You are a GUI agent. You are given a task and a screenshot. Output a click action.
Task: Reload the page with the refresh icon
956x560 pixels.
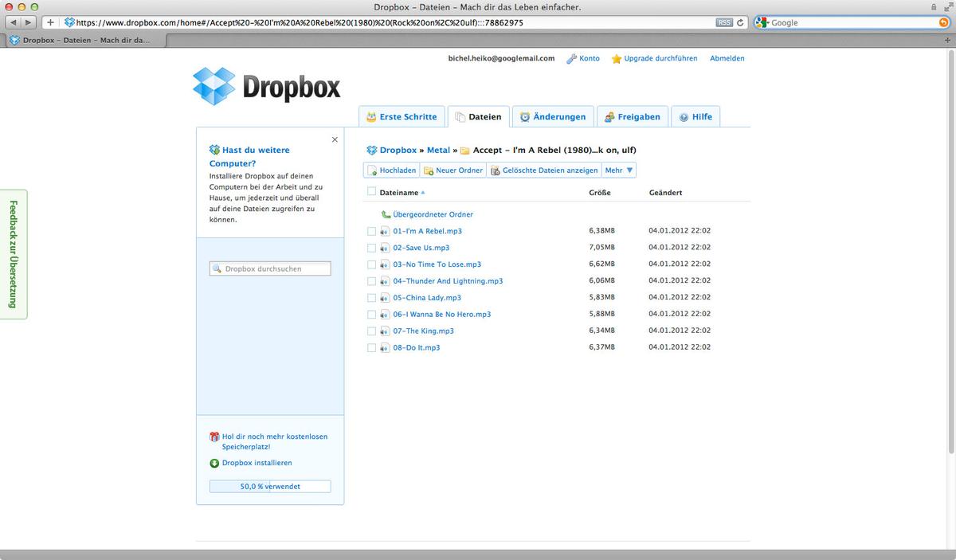(740, 22)
